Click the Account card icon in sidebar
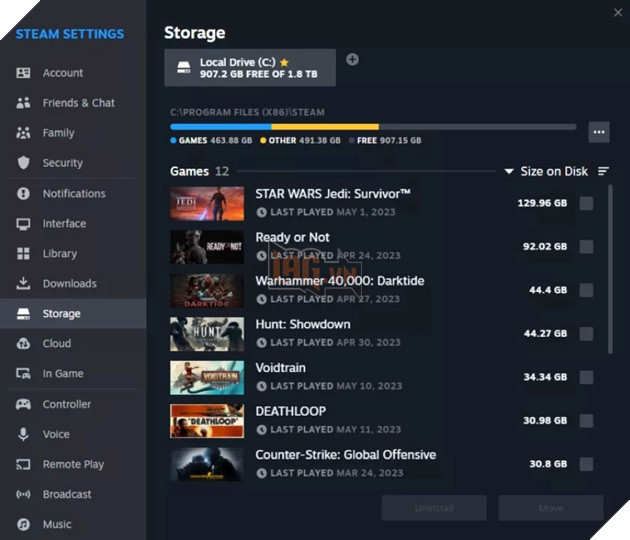 point(23,73)
